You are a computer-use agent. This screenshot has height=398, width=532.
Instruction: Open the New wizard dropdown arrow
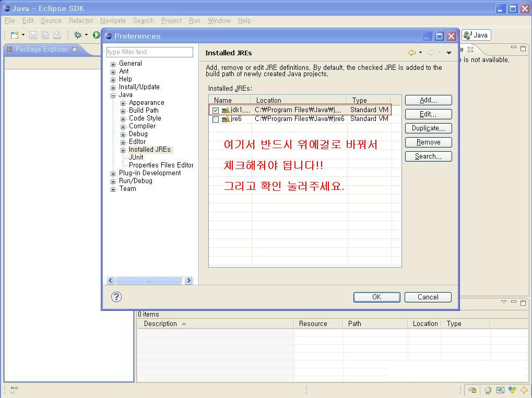tap(23, 35)
